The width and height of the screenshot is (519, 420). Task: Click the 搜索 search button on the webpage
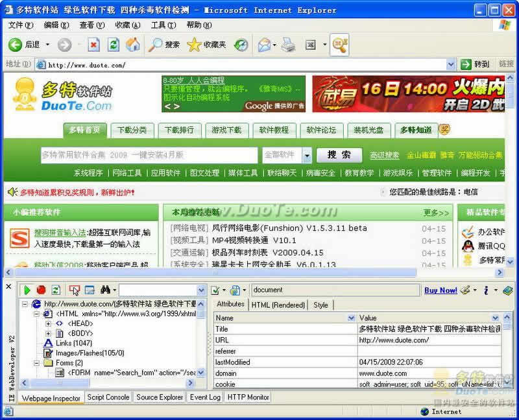[x=339, y=155]
